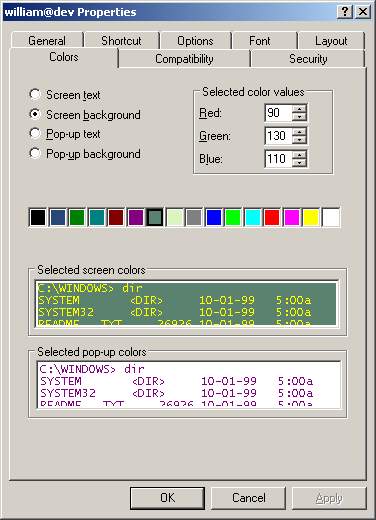This screenshot has width=376, height=520.
Task: Increase the Red value with up arrow
Action: pos(299,109)
